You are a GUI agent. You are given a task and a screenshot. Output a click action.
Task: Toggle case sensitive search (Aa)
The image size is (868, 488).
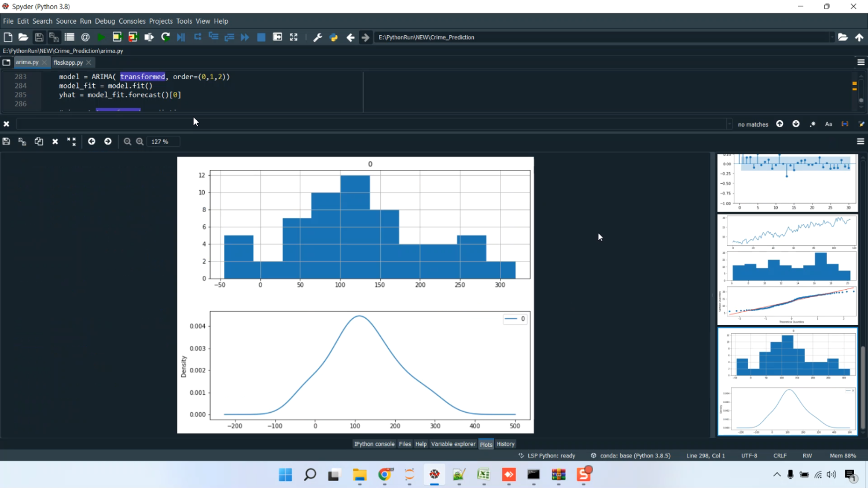click(828, 124)
